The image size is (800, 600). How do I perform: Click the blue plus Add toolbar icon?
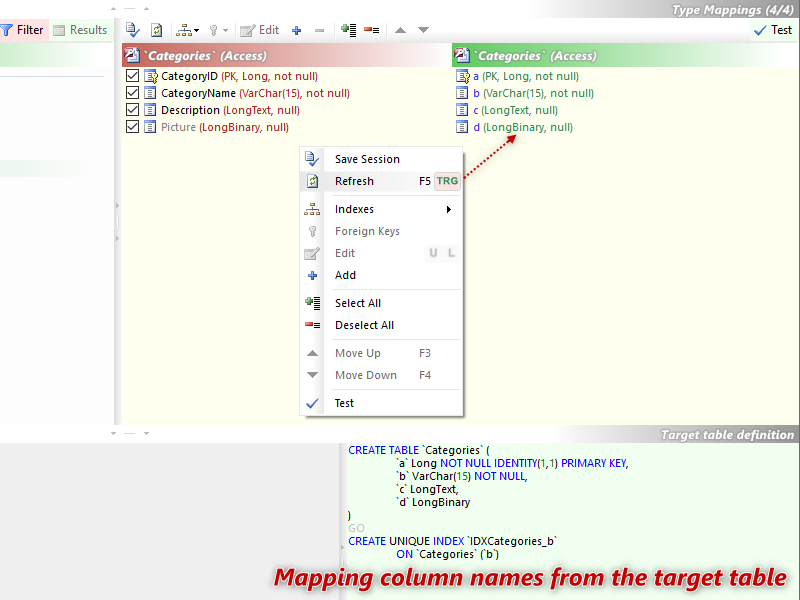tap(296, 31)
